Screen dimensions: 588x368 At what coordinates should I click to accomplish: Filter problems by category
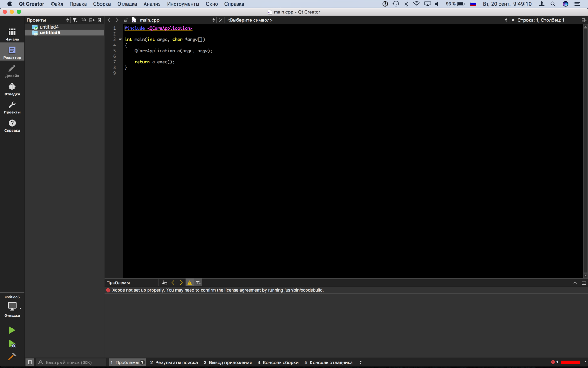click(x=198, y=282)
